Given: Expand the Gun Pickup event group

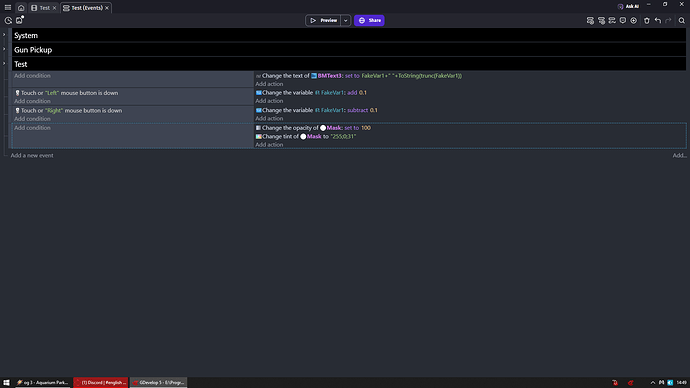Looking at the screenshot, I should tap(4, 49).
